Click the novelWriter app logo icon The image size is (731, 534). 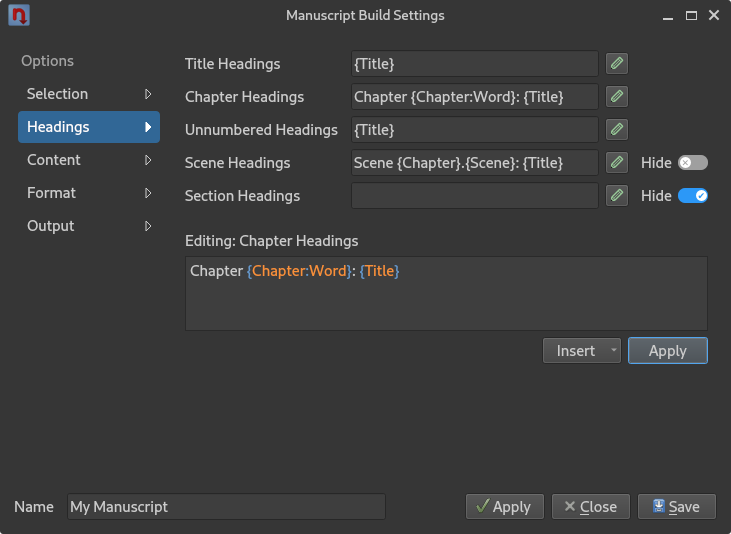tap(19, 15)
